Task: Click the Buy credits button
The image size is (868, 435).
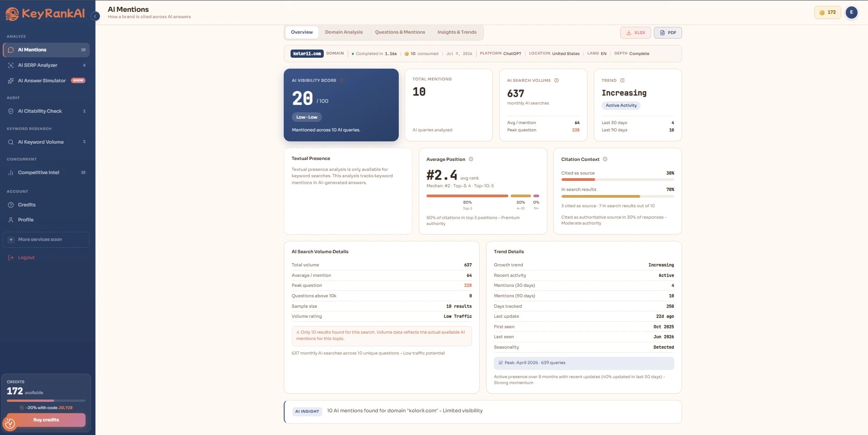Action: [46, 420]
